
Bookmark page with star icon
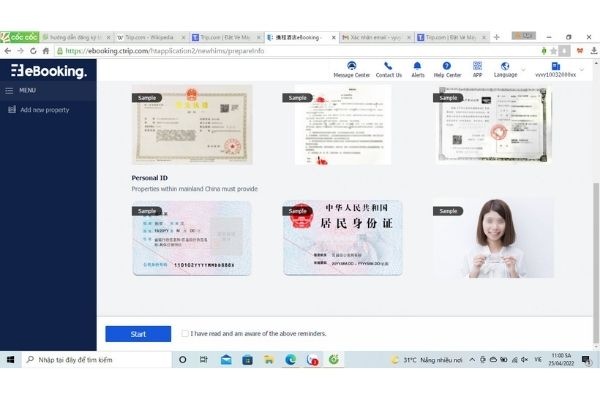[553, 51]
